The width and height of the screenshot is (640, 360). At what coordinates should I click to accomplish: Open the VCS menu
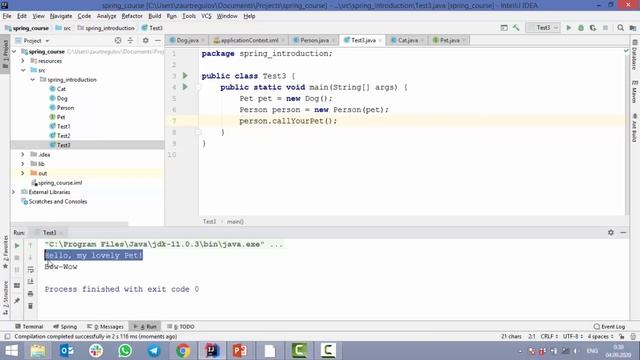tap(206, 16)
